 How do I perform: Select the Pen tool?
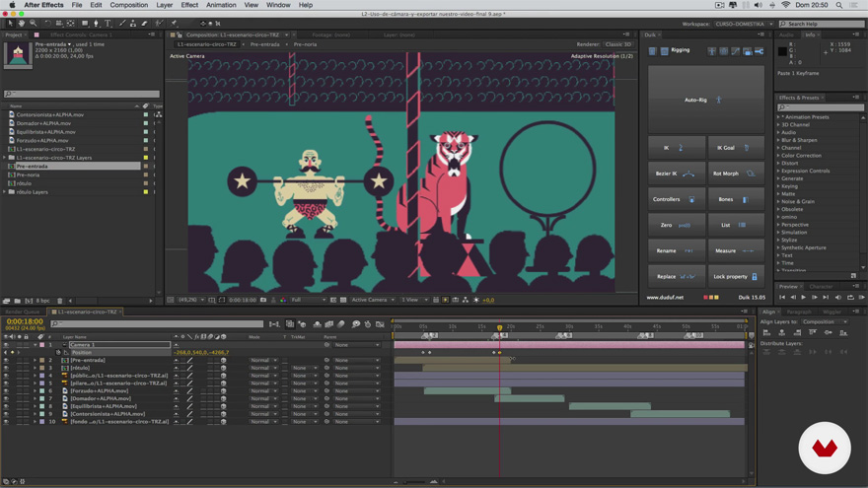point(97,24)
